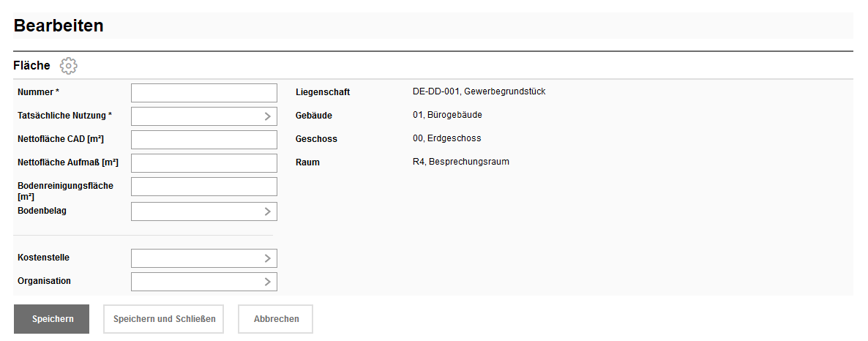The height and width of the screenshot is (341, 868).
Task: Open the Fläche settings gear icon
Action: click(x=69, y=66)
